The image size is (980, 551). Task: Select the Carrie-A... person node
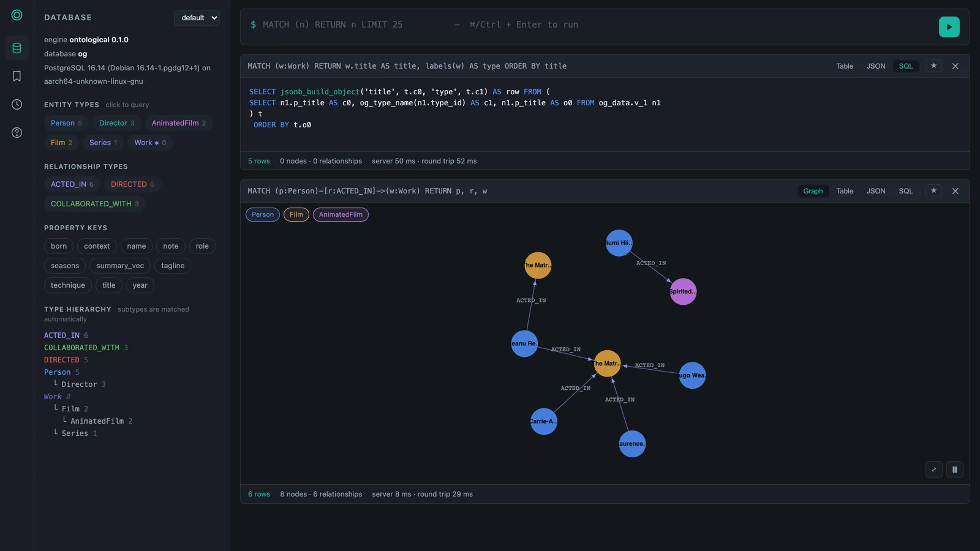pyautogui.click(x=544, y=421)
